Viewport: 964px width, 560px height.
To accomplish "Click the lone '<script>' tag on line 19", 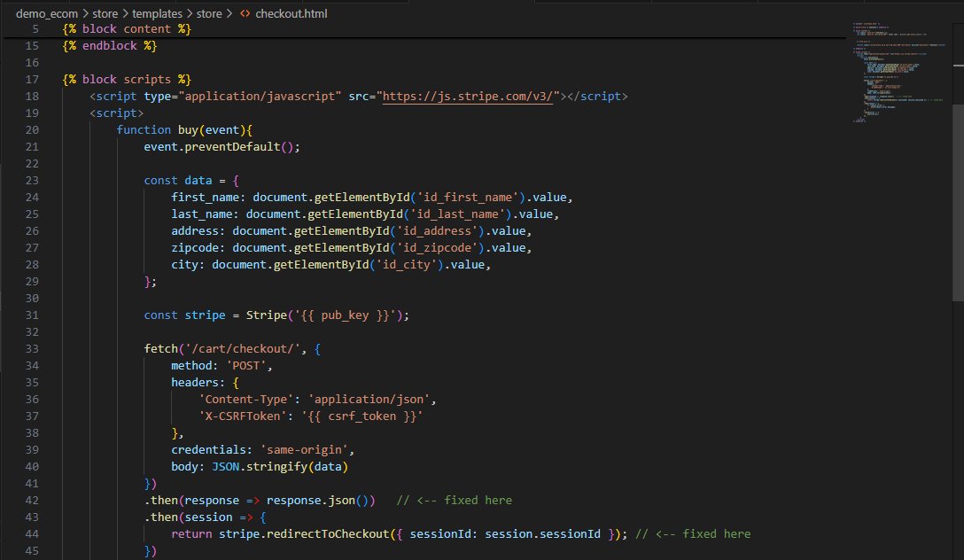I will click(116, 113).
